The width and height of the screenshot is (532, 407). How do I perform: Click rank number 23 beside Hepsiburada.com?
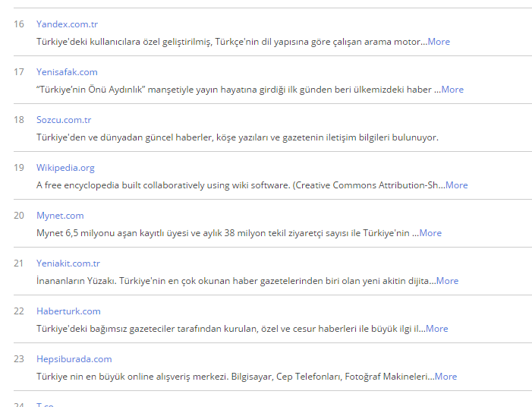19,359
